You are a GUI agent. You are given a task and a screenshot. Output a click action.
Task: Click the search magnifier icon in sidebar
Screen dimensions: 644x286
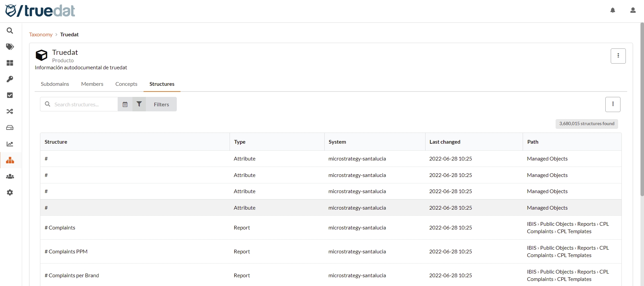coord(10,31)
